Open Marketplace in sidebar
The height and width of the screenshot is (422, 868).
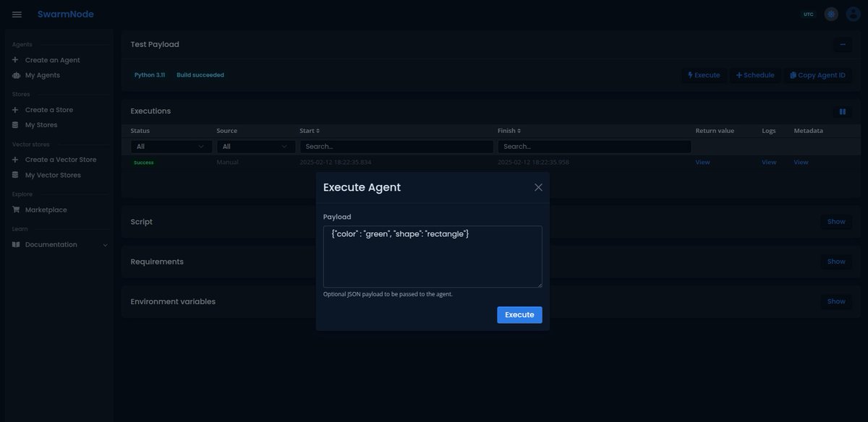click(46, 210)
